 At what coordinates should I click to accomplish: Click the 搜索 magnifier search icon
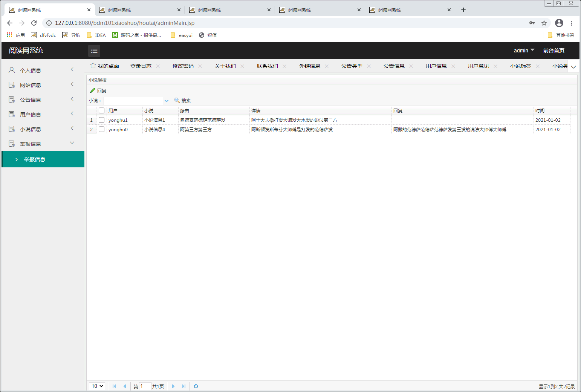tap(177, 100)
